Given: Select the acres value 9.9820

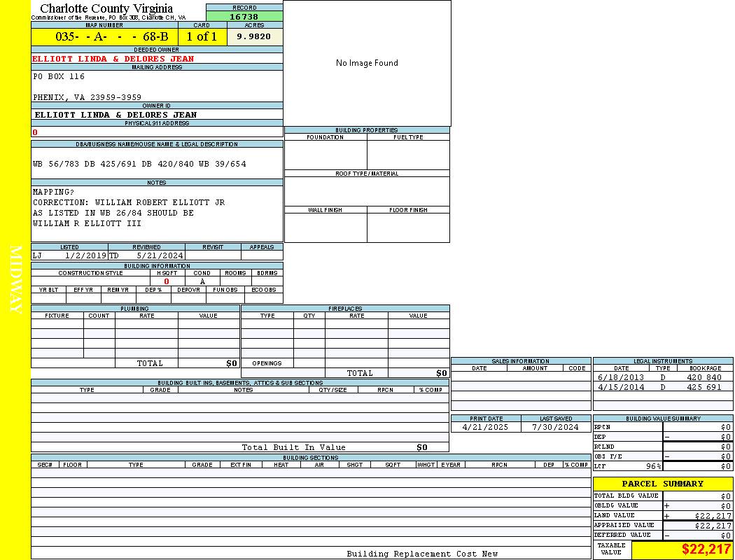Looking at the screenshot, I should (254, 36).
